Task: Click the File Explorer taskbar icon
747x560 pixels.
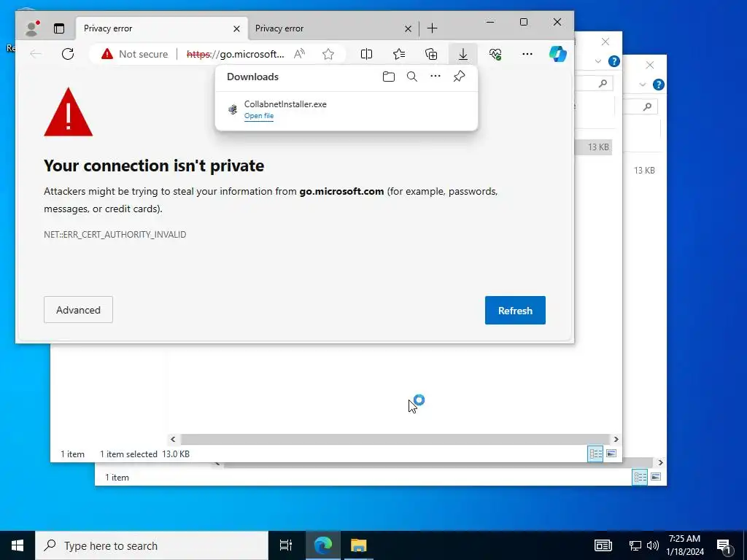Action: coord(358,545)
